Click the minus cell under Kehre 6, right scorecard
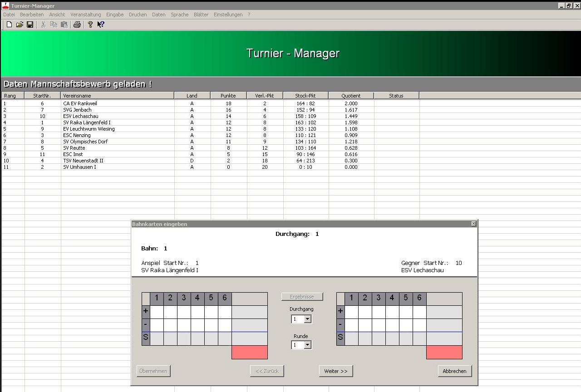 [419, 325]
